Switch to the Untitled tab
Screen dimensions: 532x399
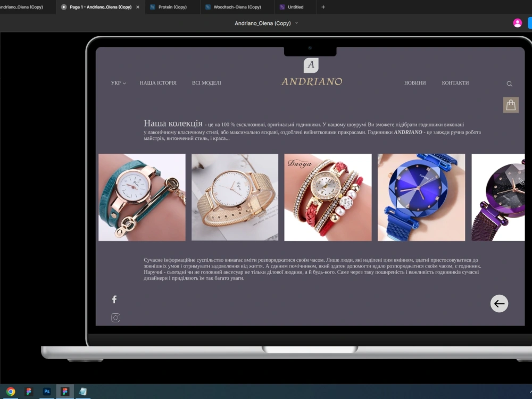tap(295, 7)
